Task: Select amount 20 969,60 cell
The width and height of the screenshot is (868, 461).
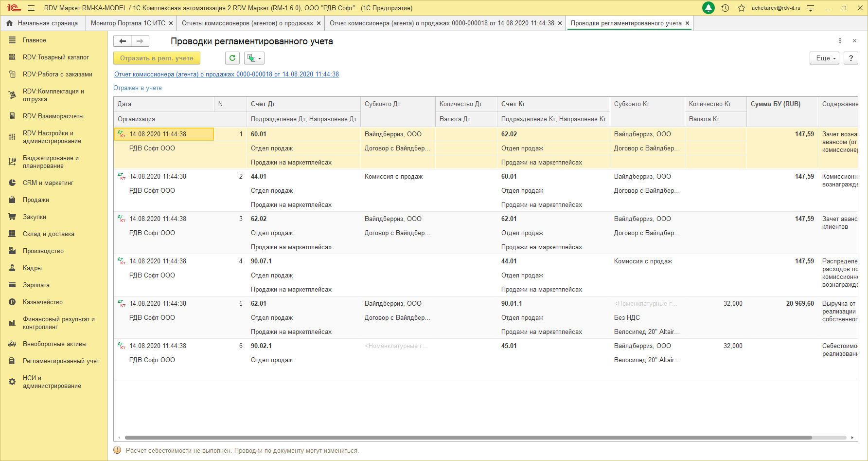Action: click(800, 304)
